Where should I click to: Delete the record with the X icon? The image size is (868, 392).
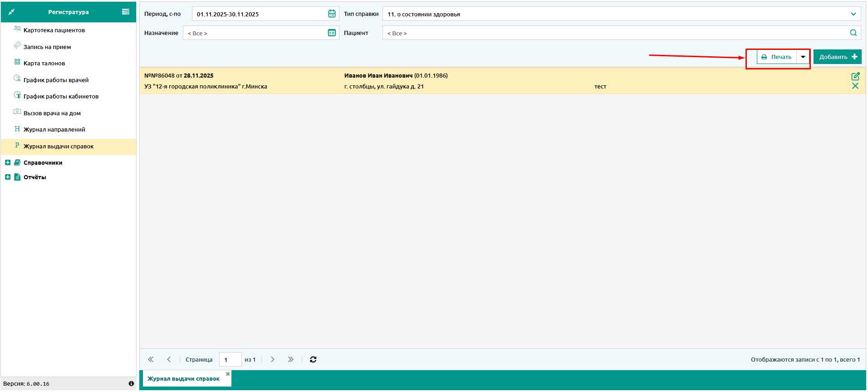point(855,86)
